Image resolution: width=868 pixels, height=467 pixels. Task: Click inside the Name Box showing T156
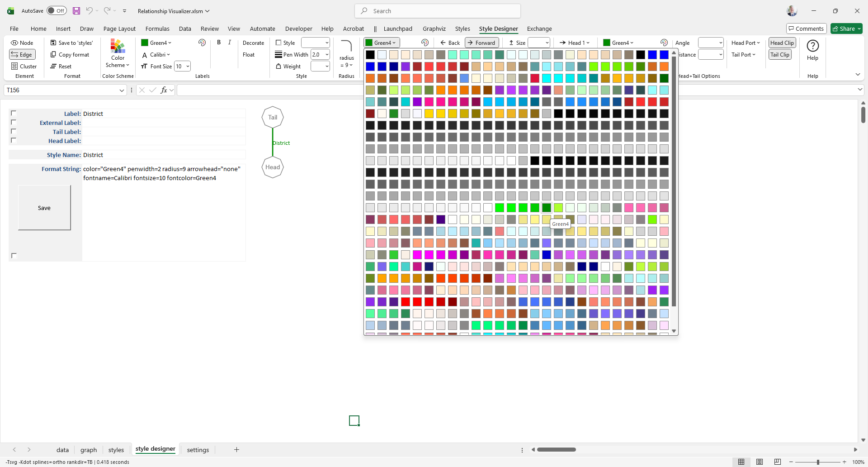pyautogui.click(x=61, y=90)
